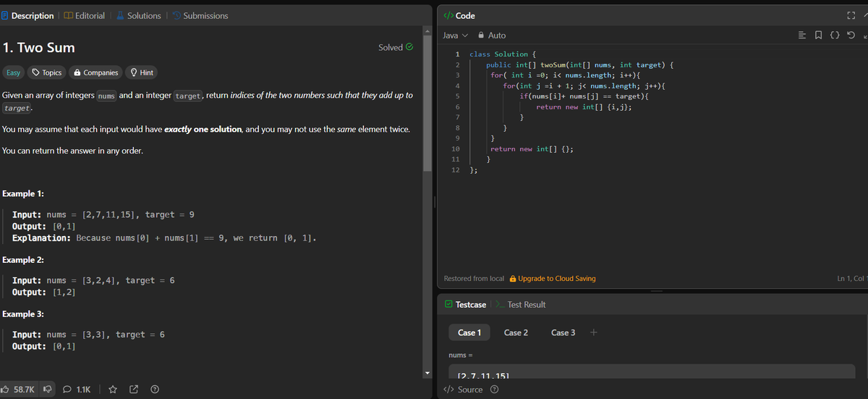Switch to the Description tab
The image size is (868, 399).
point(27,15)
